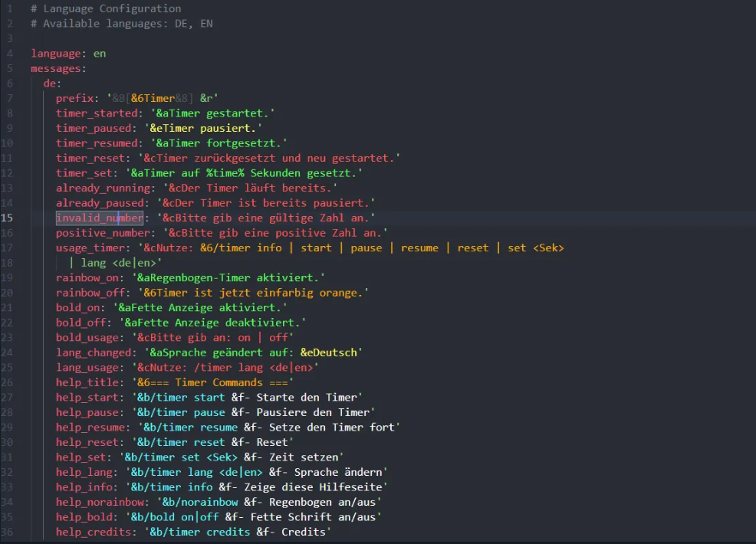Screen dimensions: 756x544
Task: Click the 'rainbow_on' key
Action: pos(87,277)
